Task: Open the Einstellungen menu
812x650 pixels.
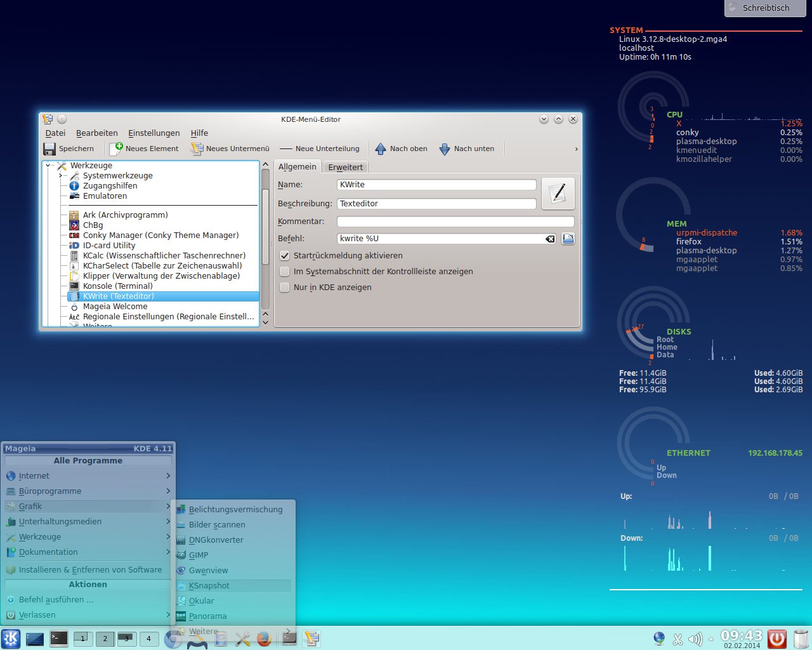Action: pyautogui.click(x=154, y=133)
